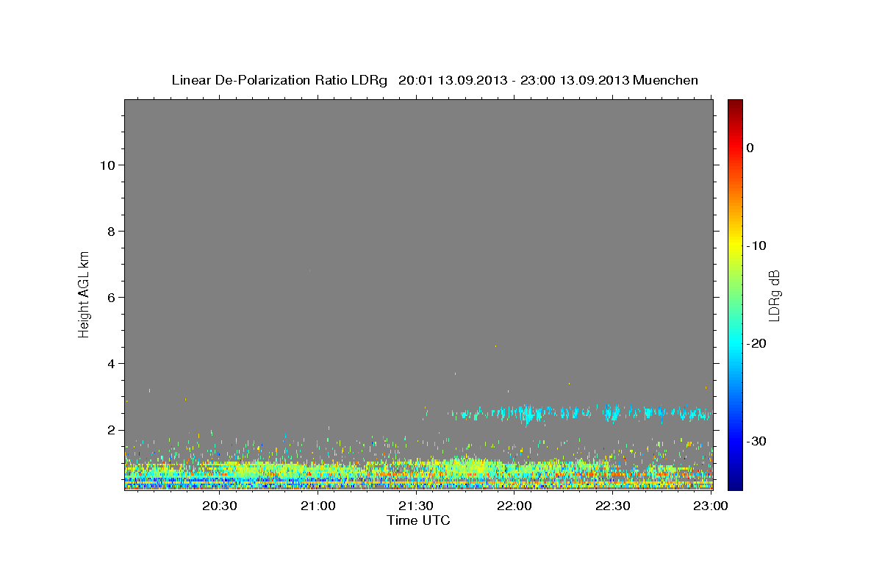The height and width of the screenshot is (588, 882).
Task: Click the colorbar value -30
Action: click(757, 441)
